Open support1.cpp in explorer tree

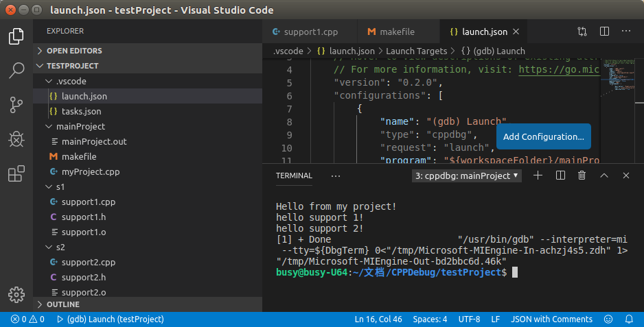[x=148, y=202]
